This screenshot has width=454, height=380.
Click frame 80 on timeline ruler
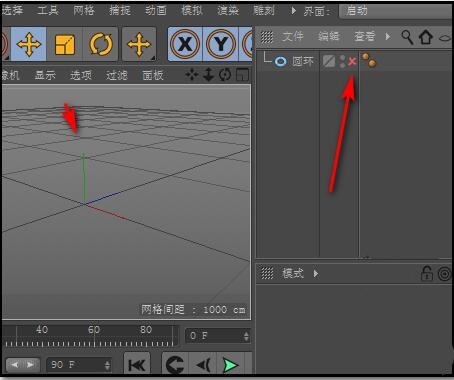point(146,330)
